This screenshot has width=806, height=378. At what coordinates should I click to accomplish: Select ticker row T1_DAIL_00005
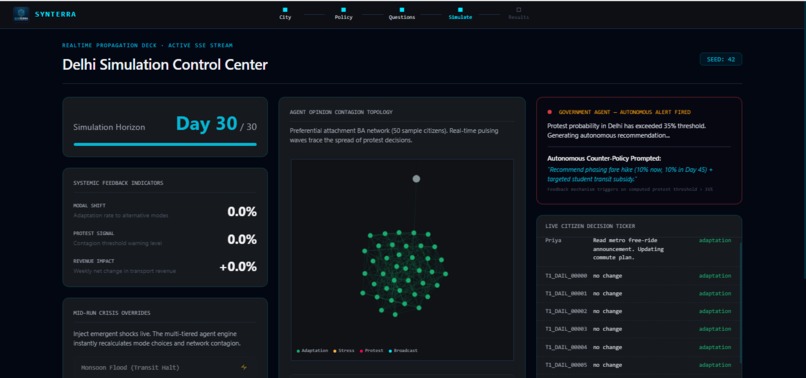pyautogui.click(x=638, y=365)
